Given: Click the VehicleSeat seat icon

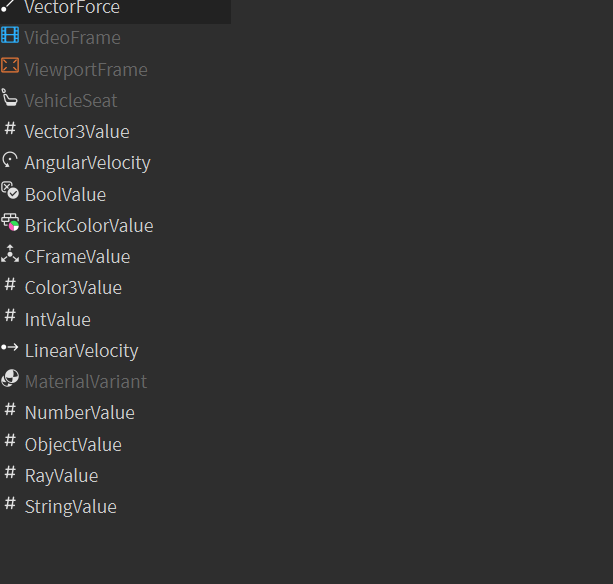Looking at the screenshot, I should pos(10,99).
